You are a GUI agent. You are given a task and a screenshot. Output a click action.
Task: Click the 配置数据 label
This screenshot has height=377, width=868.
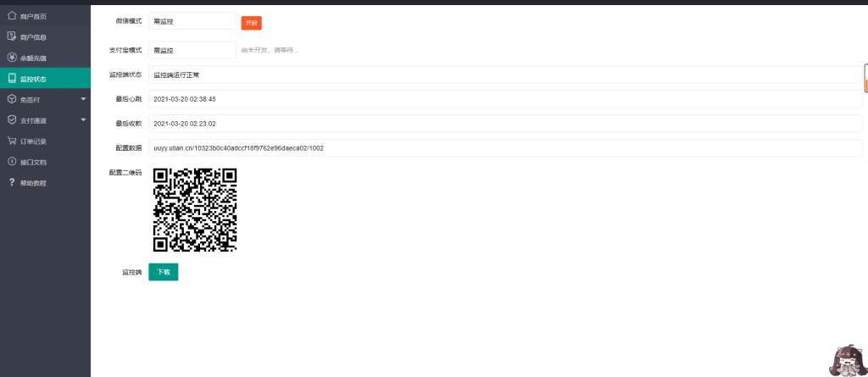pyautogui.click(x=129, y=147)
